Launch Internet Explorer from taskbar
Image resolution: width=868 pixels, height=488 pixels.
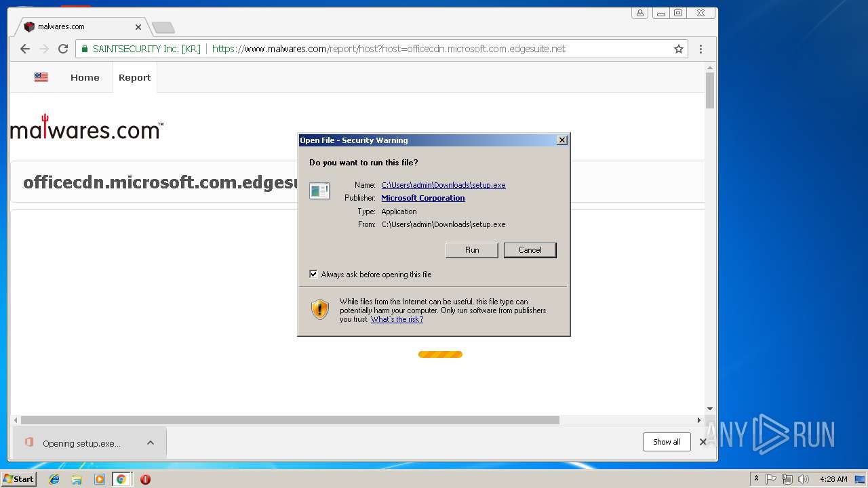[54, 479]
